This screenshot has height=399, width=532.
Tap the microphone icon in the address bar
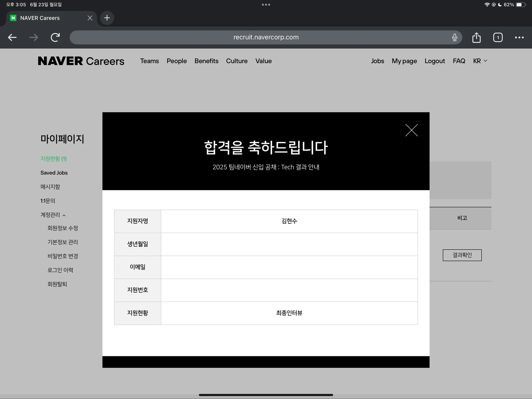[455, 37]
